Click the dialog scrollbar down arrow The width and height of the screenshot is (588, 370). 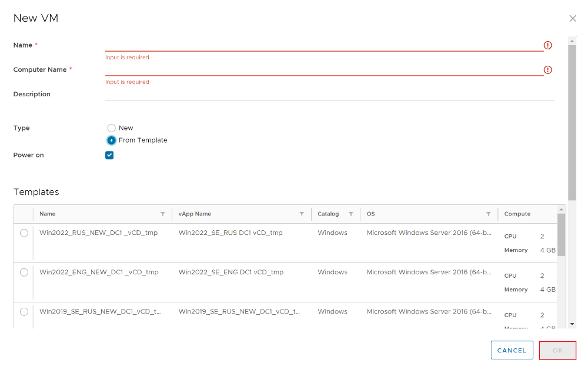(572, 324)
